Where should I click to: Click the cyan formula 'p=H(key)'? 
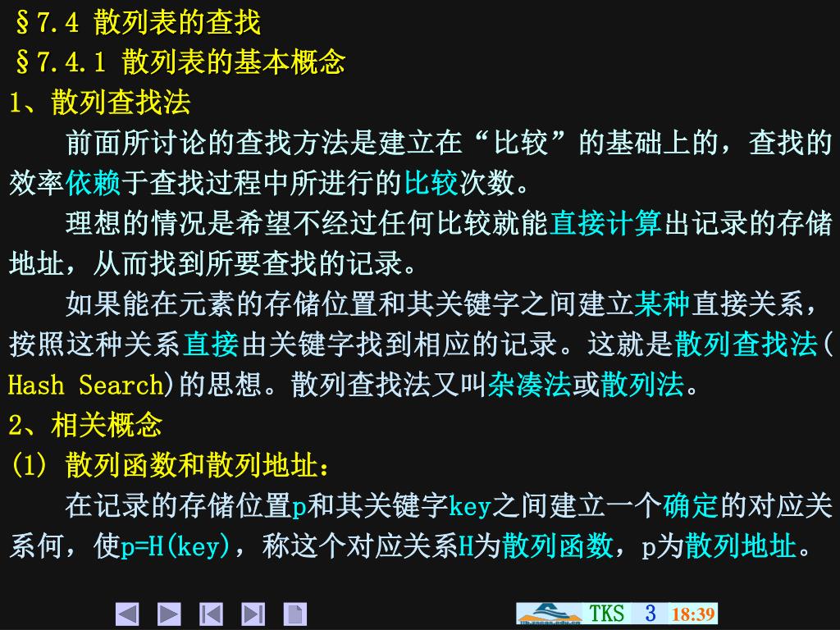click(x=176, y=546)
